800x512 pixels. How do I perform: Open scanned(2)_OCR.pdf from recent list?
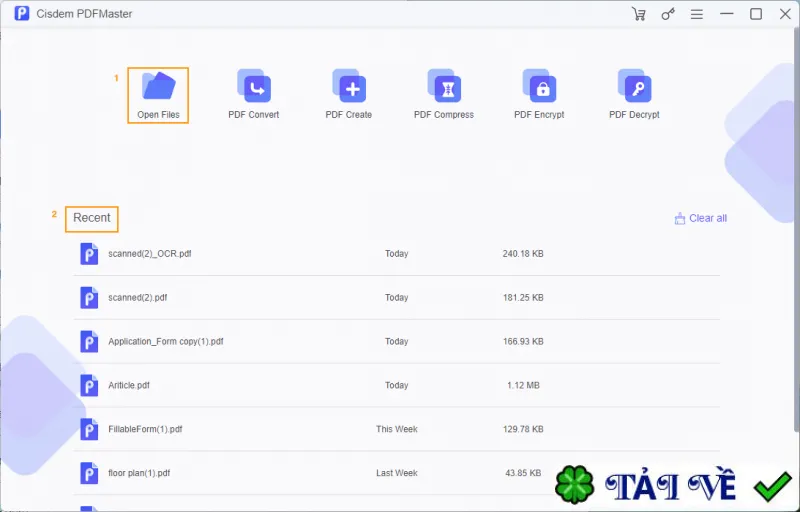click(396, 253)
